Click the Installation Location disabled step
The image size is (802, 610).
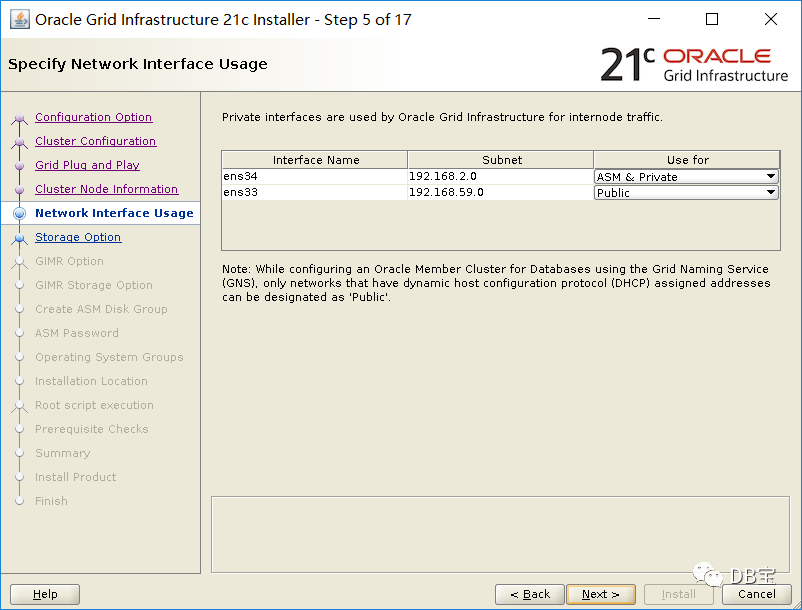tap(92, 381)
